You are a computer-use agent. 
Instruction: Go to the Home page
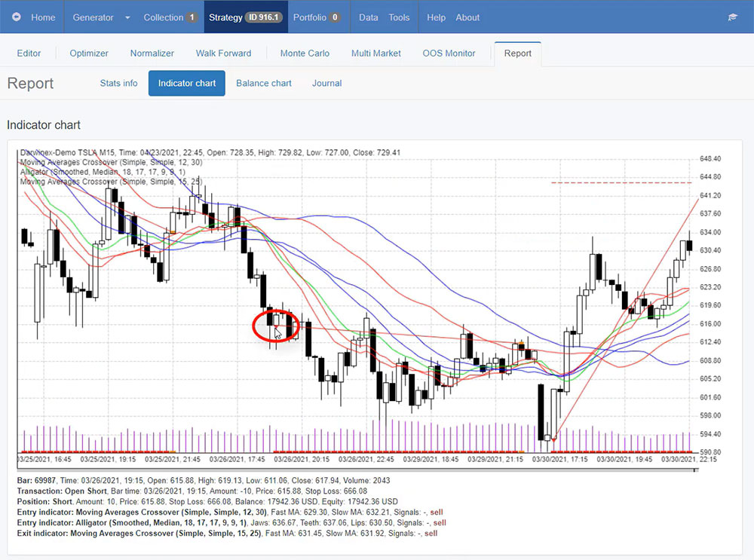[x=43, y=17]
